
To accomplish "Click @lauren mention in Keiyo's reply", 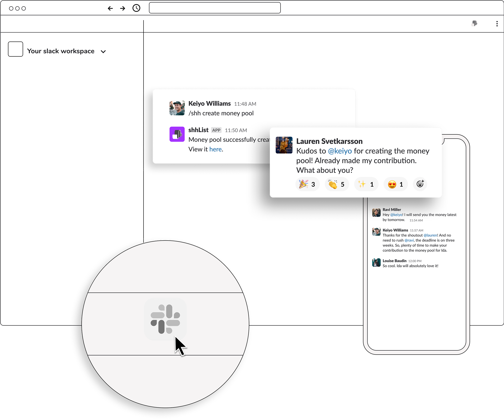I will [x=431, y=235].
